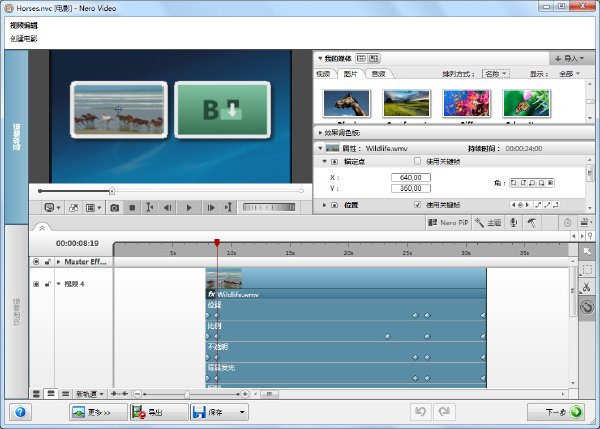Toggle Video 4 track visibility
The image size is (600, 429).
36,284
